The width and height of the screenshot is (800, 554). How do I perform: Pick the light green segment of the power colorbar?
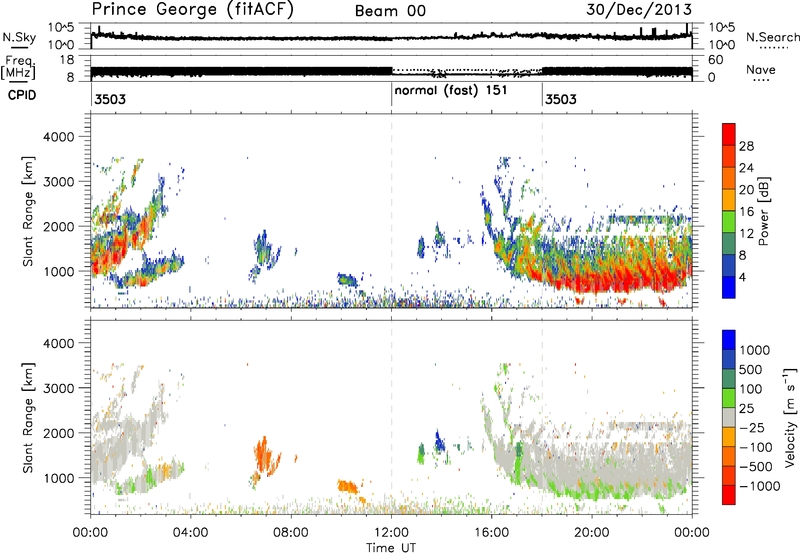729,222
